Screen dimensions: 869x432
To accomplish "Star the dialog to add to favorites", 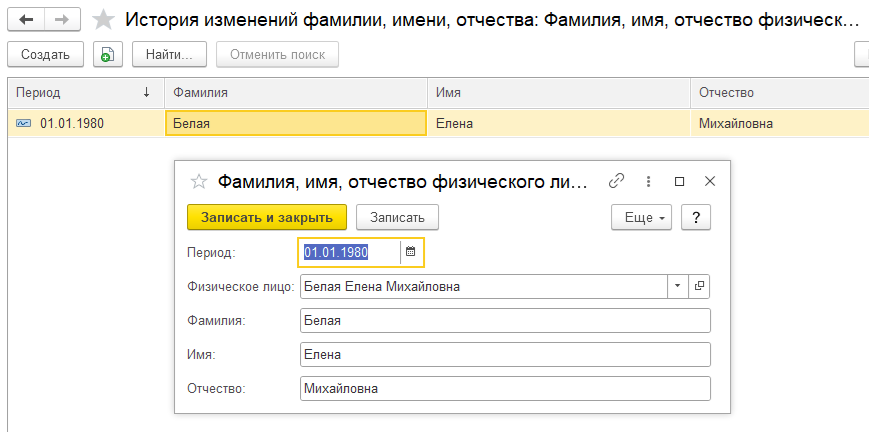I will (198, 181).
